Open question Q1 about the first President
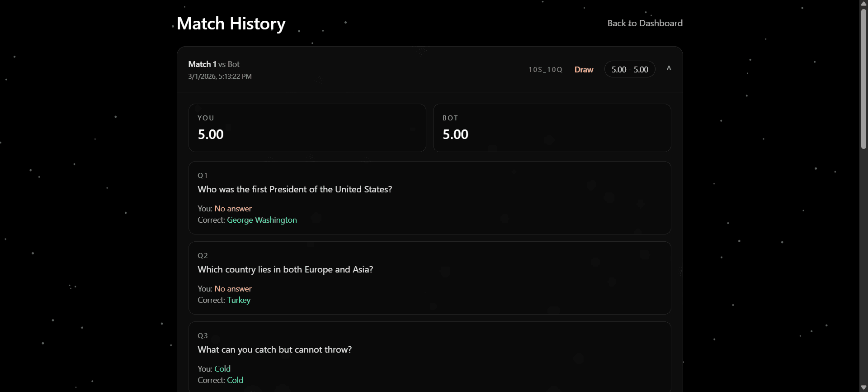The height and width of the screenshot is (392, 868). [x=294, y=189]
